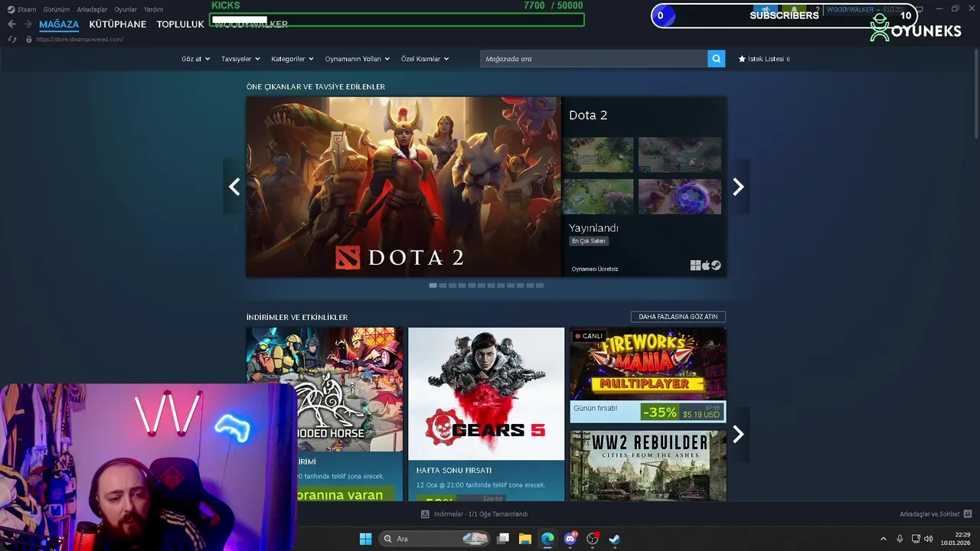Show next featured game in carousel
980x551 pixels.
(738, 187)
